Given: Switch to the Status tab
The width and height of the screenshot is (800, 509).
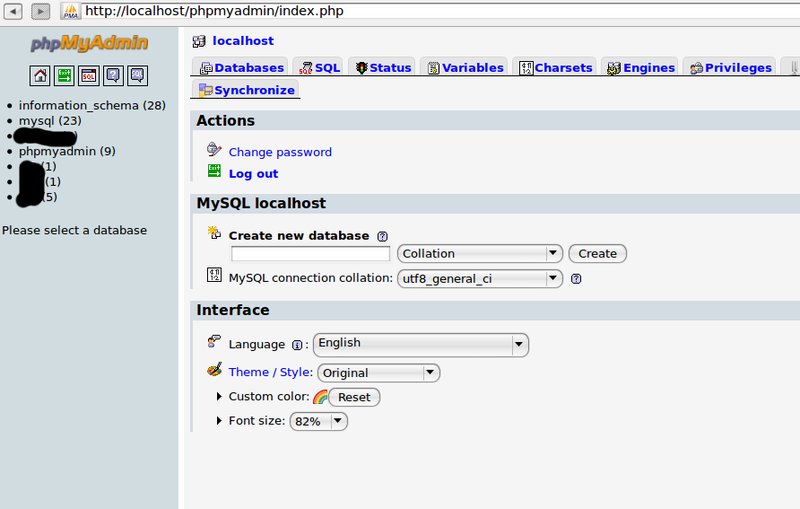Looking at the screenshot, I should 384,68.
